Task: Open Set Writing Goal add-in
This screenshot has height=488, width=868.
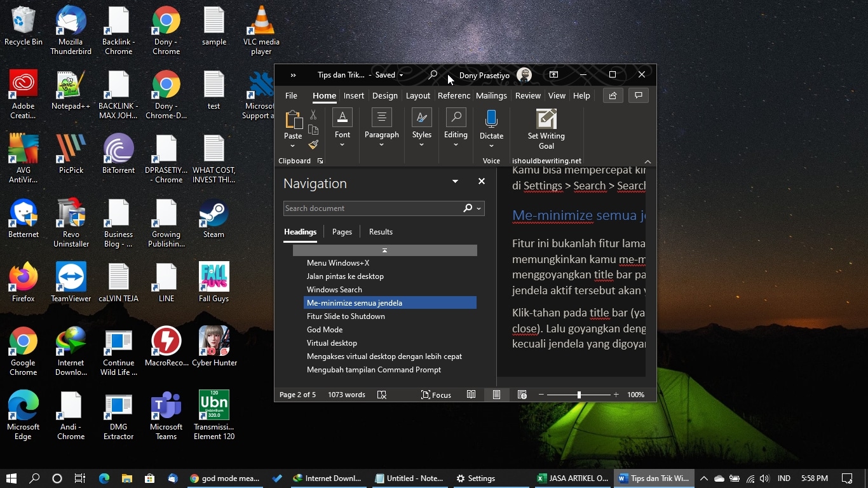Action: point(546,129)
